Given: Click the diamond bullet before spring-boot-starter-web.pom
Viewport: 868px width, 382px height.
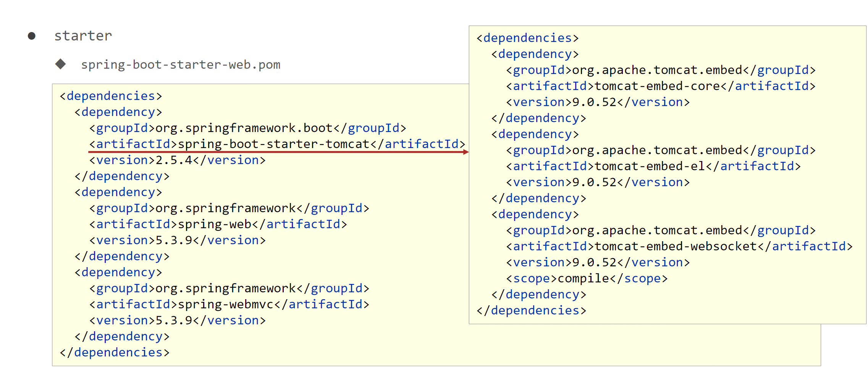Looking at the screenshot, I should [60, 64].
